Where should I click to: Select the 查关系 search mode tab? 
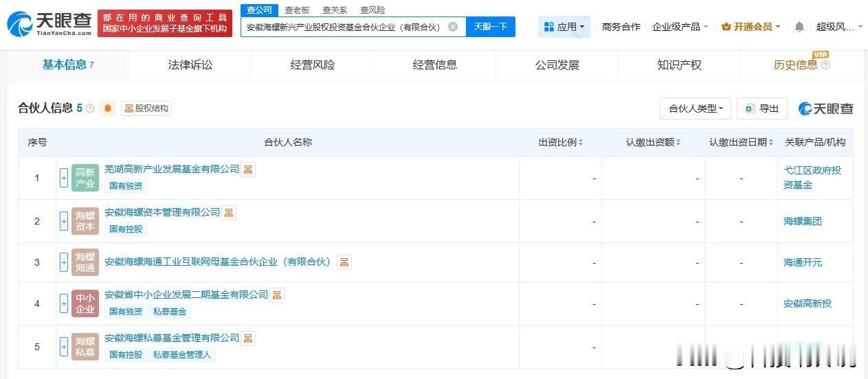[x=335, y=10]
